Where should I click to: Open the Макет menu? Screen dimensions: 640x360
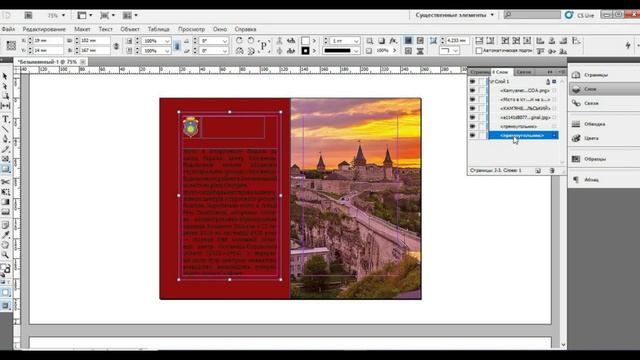click(82, 29)
